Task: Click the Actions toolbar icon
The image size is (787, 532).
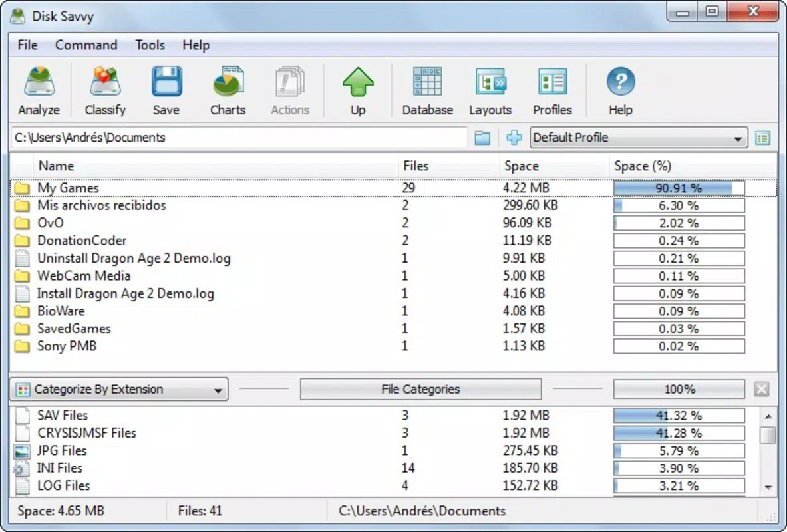Action: point(290,82)
